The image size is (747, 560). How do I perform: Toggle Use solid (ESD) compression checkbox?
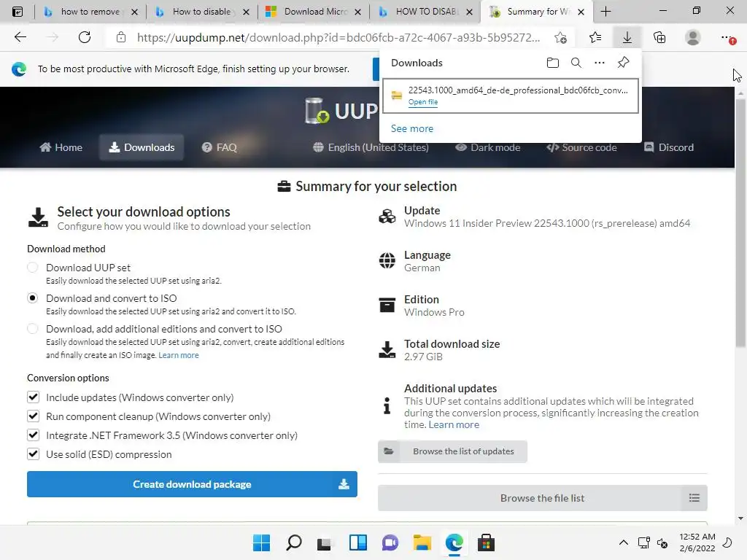pos(33,454)
